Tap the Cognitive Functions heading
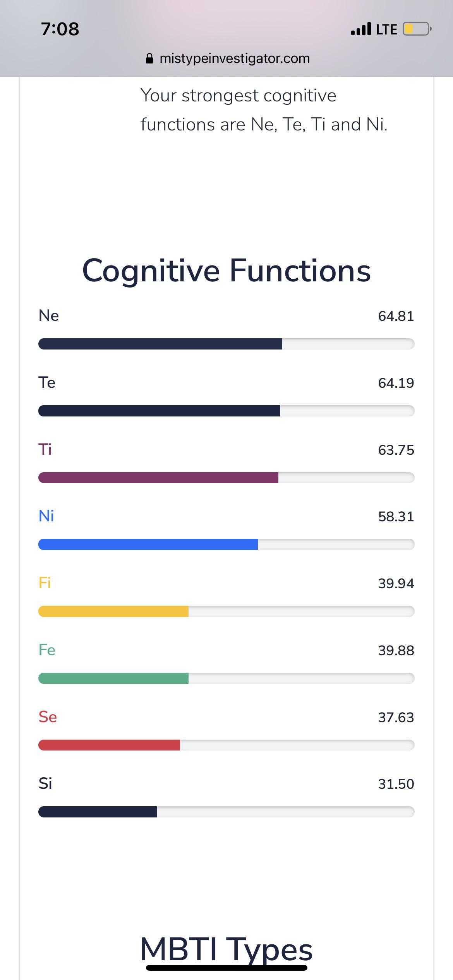Image resolution: width=453 pixels, height=980 pixels. (226, 271)
